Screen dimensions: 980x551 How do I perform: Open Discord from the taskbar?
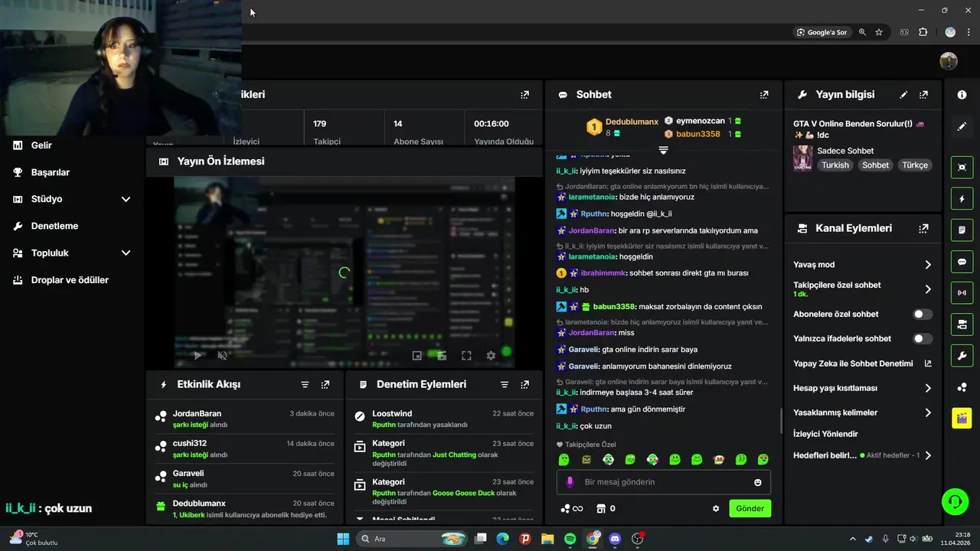click(615, 539)
